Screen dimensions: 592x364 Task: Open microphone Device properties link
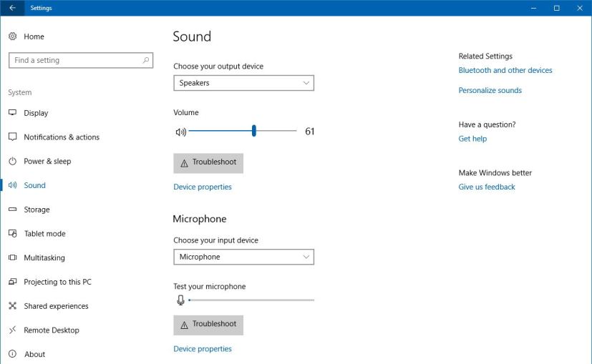(x=203, y=348)
